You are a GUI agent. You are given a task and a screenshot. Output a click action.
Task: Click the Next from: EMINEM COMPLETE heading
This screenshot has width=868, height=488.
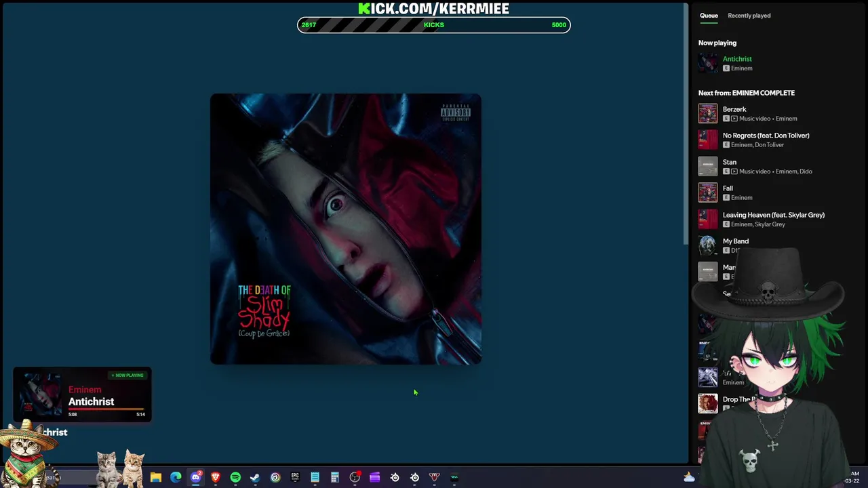(747, 93)
